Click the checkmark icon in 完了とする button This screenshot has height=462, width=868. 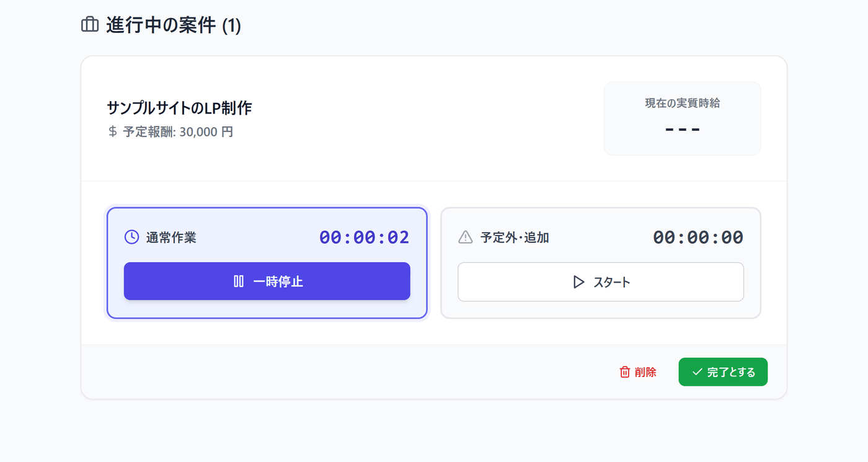[697, 372]
